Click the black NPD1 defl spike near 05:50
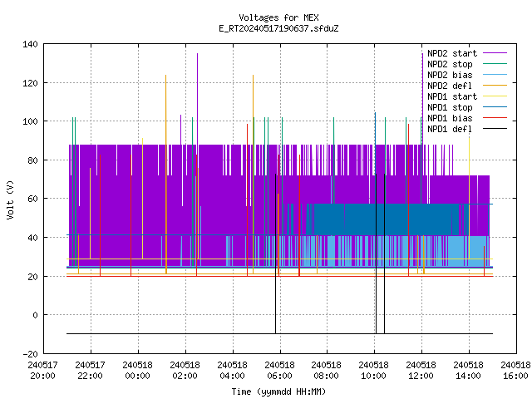Image resolution: width=532 pixels, height=399 pixels. pyautogui.click(x=275, y=254)
